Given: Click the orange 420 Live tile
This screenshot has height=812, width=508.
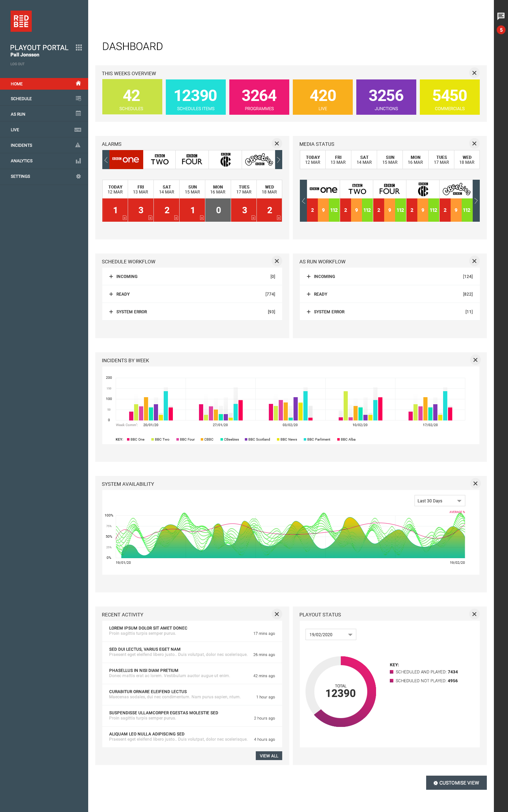Looking at the screenshot, I should (x=323, y=97).
